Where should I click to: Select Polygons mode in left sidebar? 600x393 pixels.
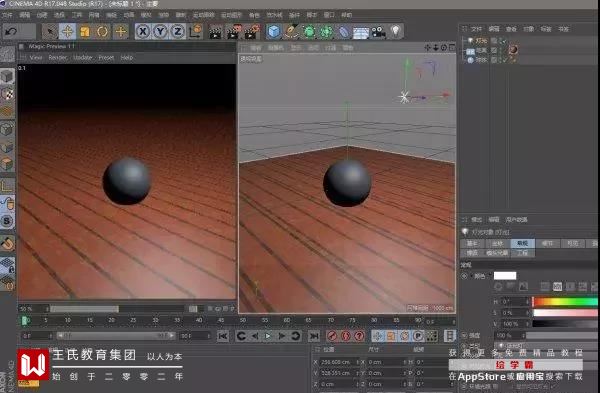pos(7,164)
